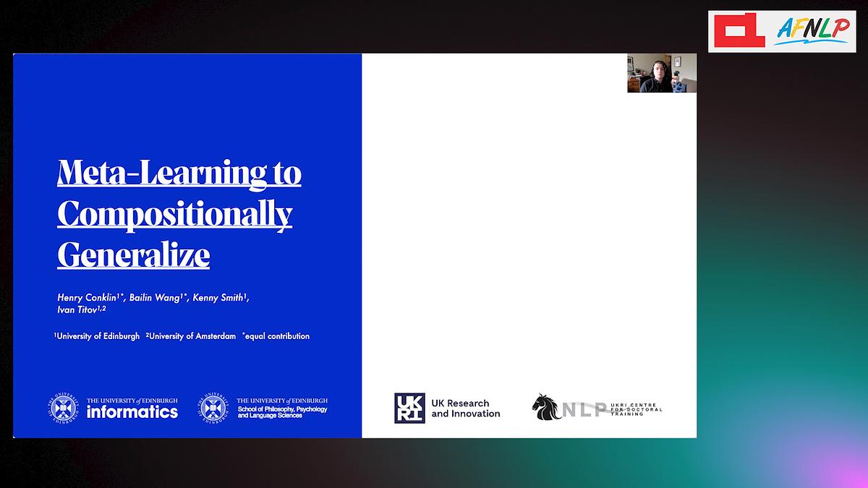The image size is (868, 488).
Task: Click the 'UK Research and Innovation' text
Action: [465, 408]
